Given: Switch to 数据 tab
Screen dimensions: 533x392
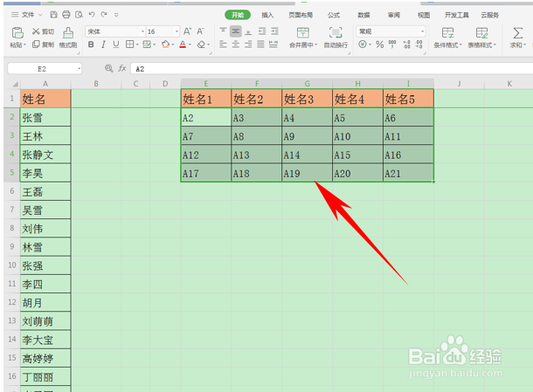Looking at the screenshot, I should click(x=363, y=15).
